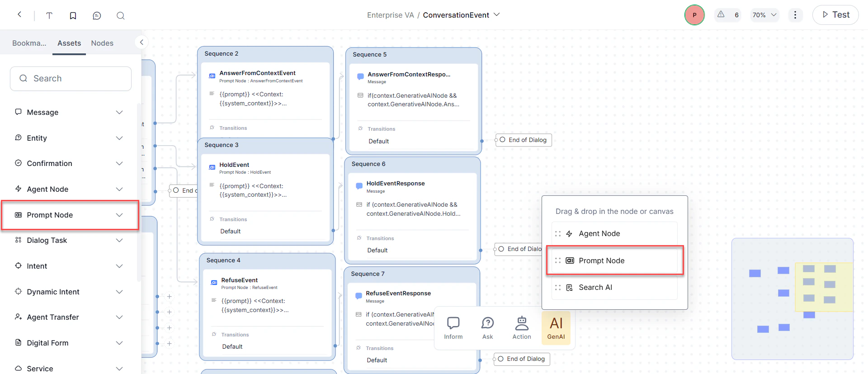Image resolution: width=868 pixels, height=374 pixels.
Task: Select the GenAI tool icon
Action: pyautogui.click(x=556, y=328)
